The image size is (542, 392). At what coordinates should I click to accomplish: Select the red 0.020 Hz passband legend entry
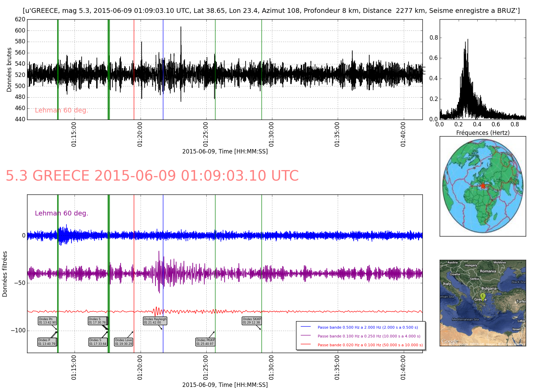[370, 345]
